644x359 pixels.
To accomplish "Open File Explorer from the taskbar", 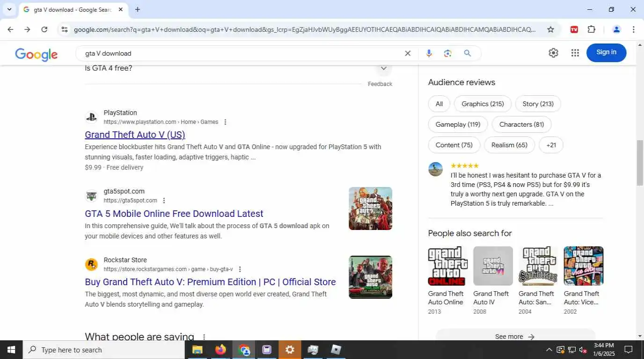I will click(197, 350).
